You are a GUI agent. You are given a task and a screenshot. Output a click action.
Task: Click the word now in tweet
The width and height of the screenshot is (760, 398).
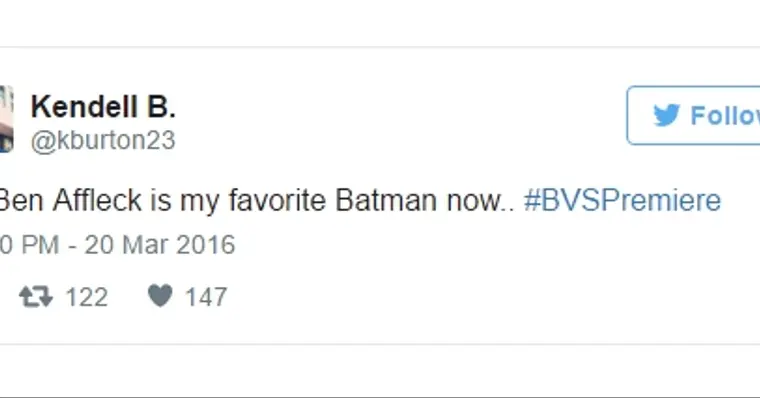(475, 201)
